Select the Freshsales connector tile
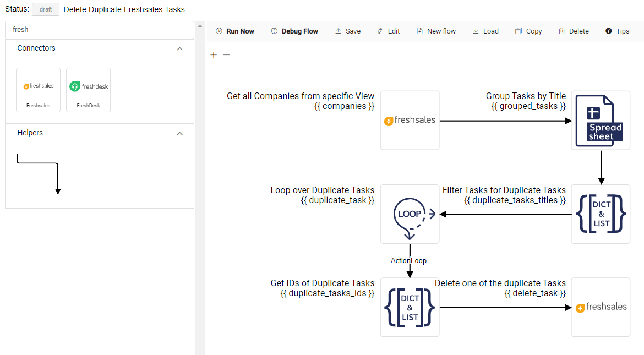The width and height of the screenshot is (644, 355). (38, 90)
